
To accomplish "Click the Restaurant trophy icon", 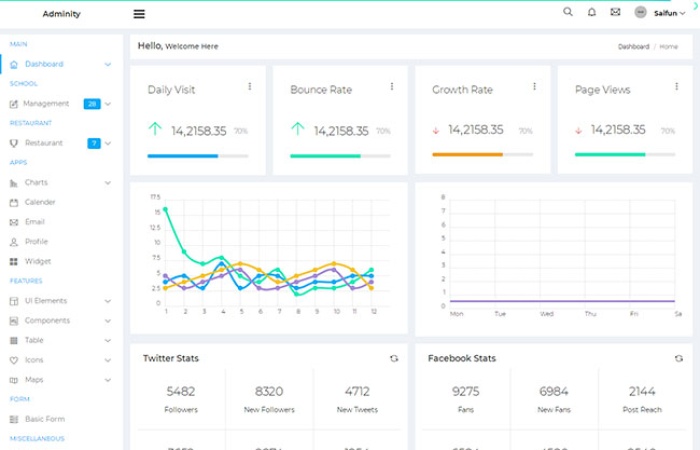I will point(14,143).
